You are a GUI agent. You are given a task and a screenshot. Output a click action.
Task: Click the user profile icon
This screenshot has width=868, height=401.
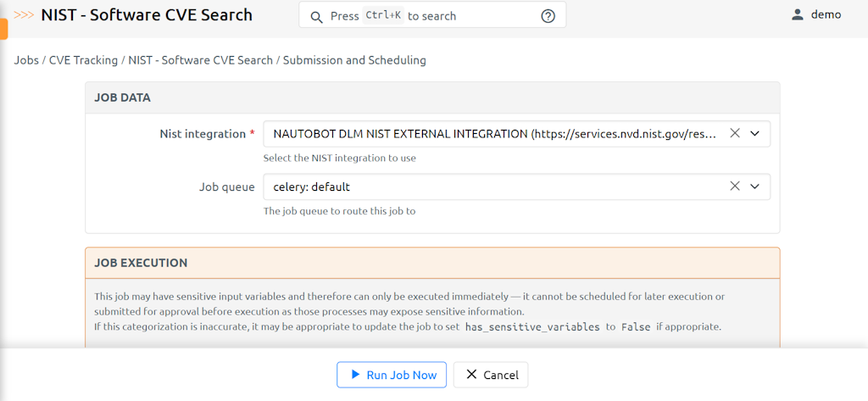point(797,14)
